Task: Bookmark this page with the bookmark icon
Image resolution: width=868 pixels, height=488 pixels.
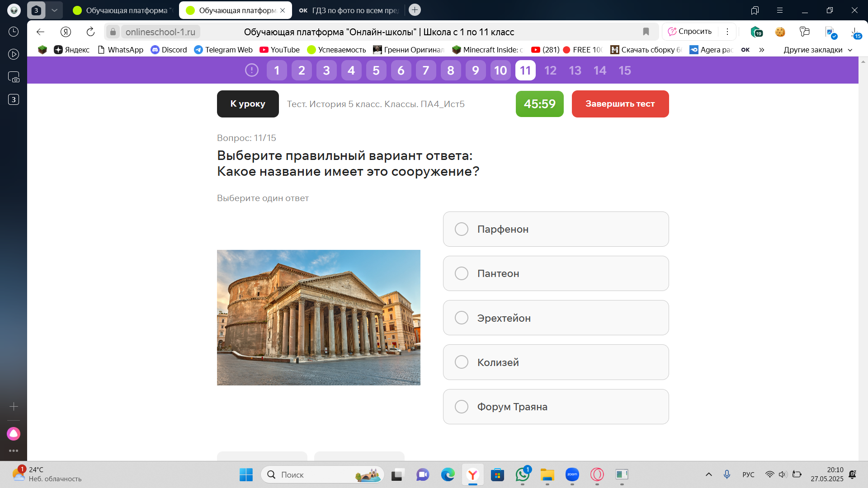Action: [x=646, y=32]
